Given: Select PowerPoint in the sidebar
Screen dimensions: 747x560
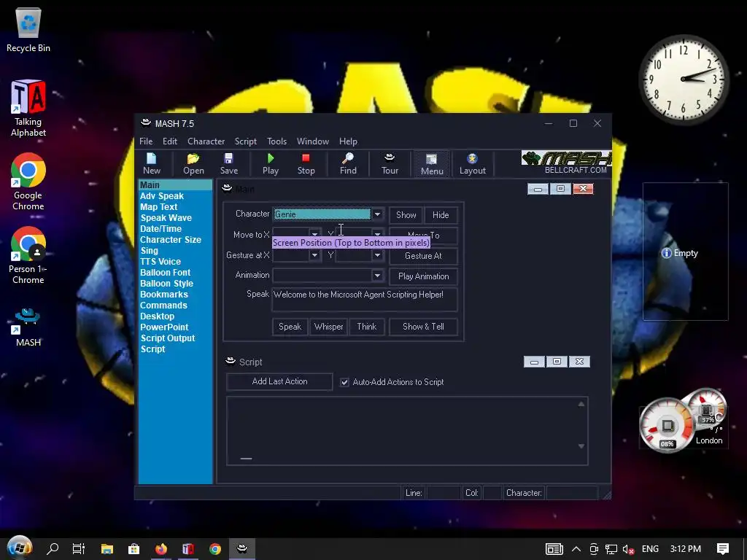Looking at the screenshot, I should coord(164,327).
